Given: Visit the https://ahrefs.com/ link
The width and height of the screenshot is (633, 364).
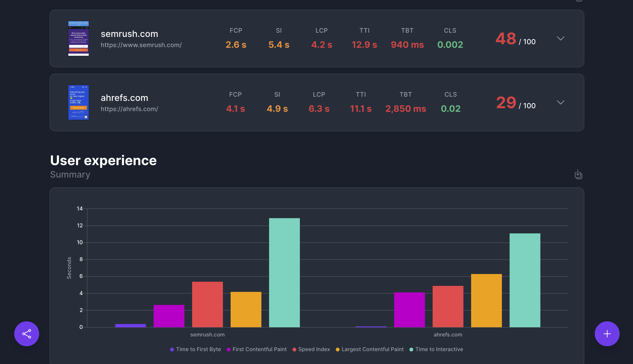Looking at the screenshot, I should pyautogui.click(x=129, y=109).
